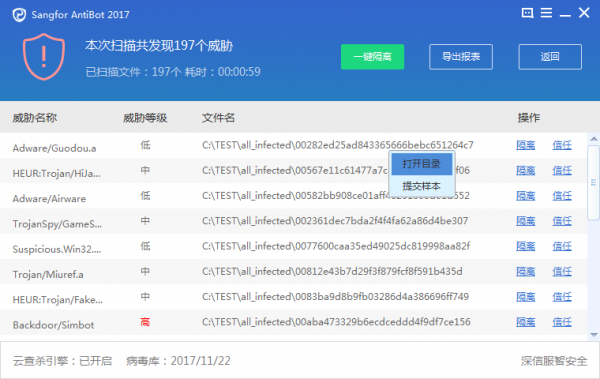Click the 威胁等级 column header
This screenshot has height=379, width=600.
(x=145, y=118)
